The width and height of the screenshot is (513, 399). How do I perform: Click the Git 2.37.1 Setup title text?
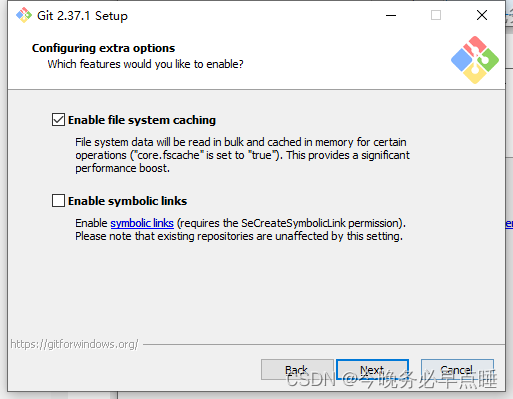[x=82, y=16]
